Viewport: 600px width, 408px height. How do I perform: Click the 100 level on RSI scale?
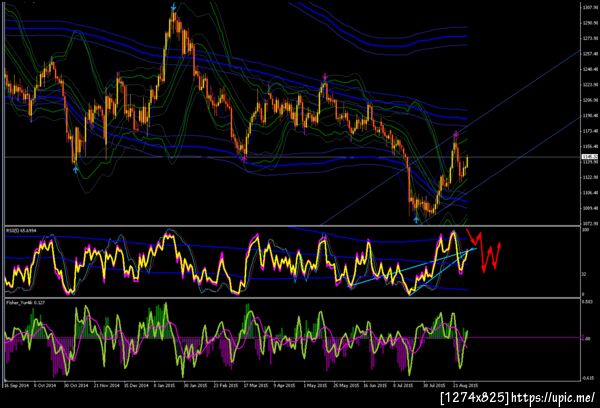point(585,230)
